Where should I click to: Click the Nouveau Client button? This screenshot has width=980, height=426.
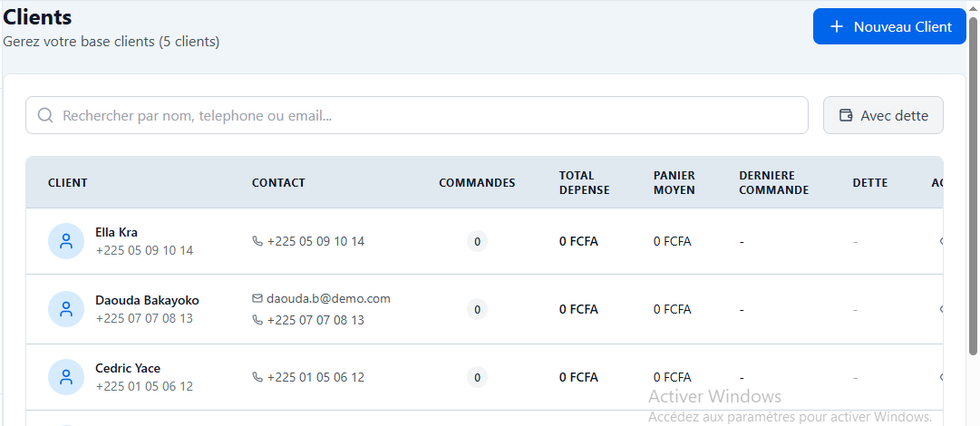(889, 26)
